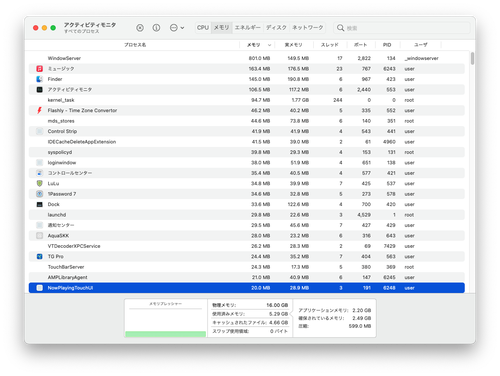Screen dimensions: 500x376
Task: Click the ミュージック app icon
Action: [x=40, y=69]
